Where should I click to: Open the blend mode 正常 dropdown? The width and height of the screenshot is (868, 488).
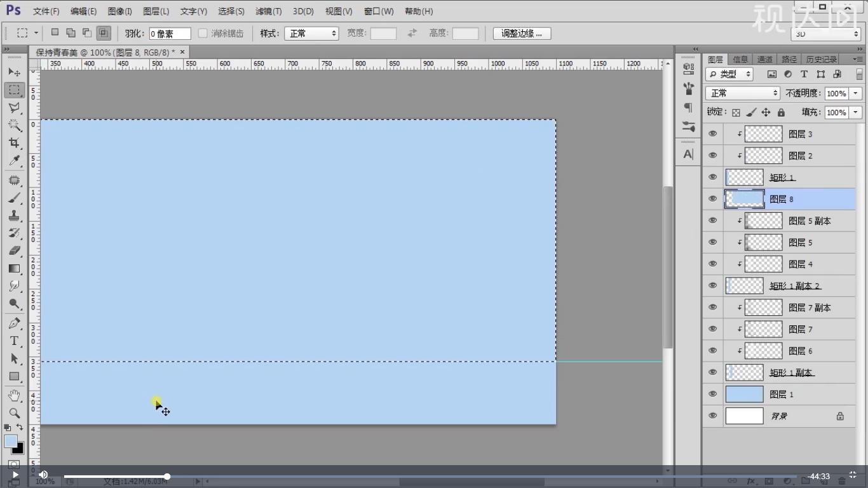click(742, 93)
